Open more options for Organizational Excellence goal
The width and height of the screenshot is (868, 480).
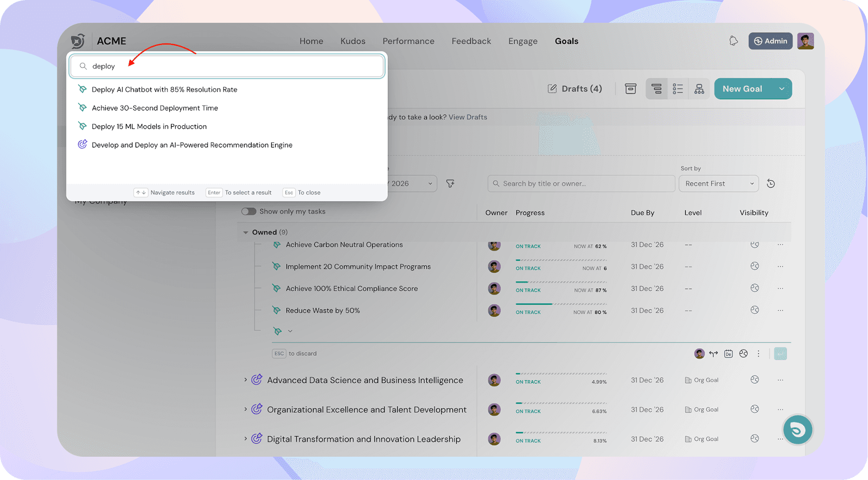pos(780,409)
